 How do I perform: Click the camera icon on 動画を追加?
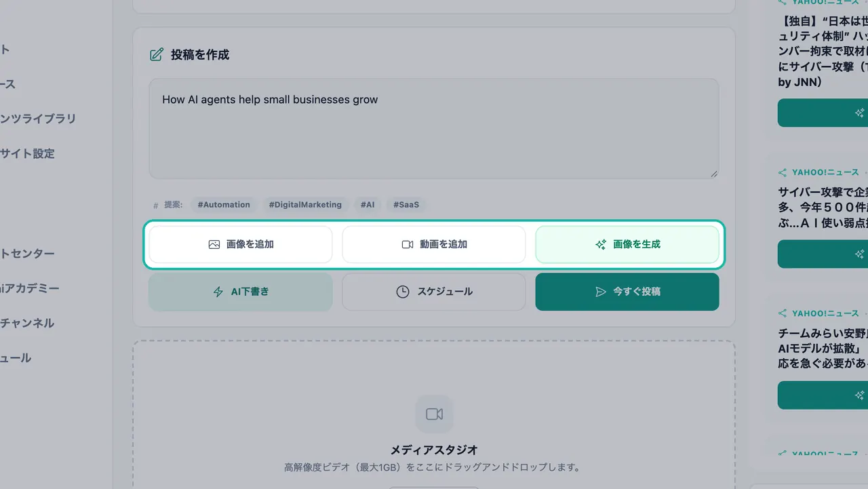point(408,244)
